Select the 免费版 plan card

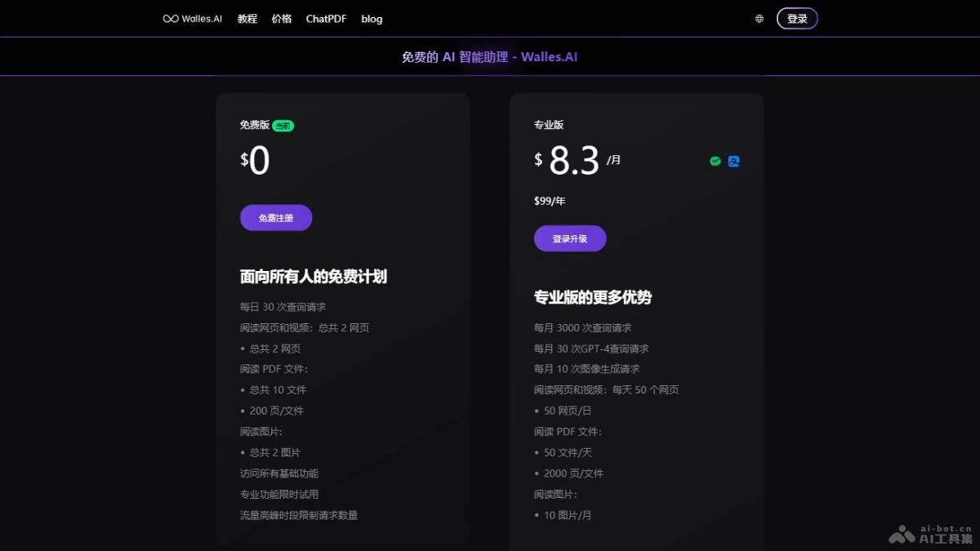[x=342, y=318]
